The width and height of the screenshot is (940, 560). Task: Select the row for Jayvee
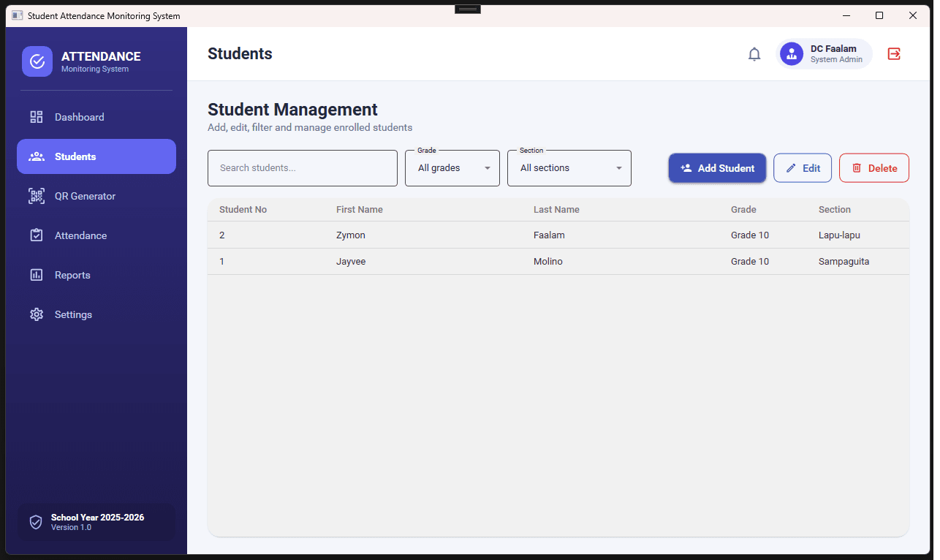click(558, 262)
